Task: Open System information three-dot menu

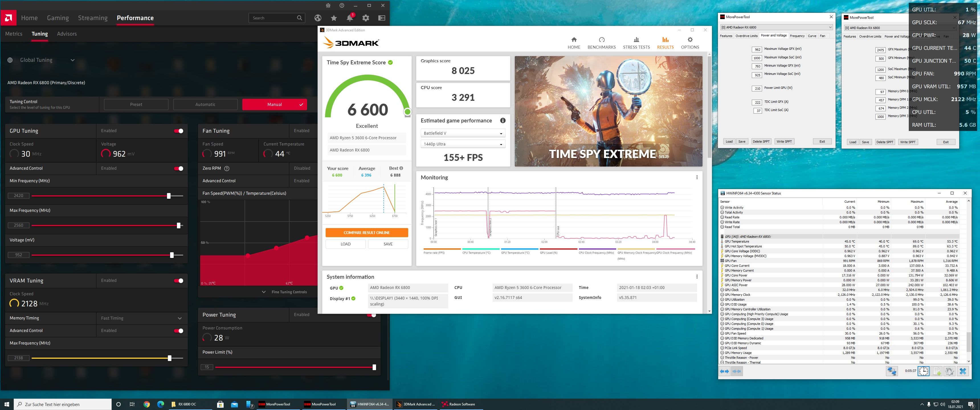Action: 697,277
